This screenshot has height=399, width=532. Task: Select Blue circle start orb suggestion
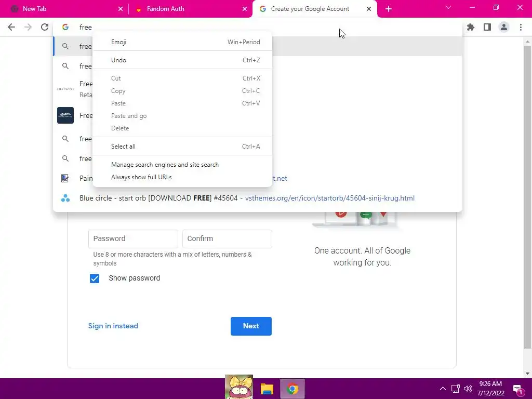tap(258, 198)
